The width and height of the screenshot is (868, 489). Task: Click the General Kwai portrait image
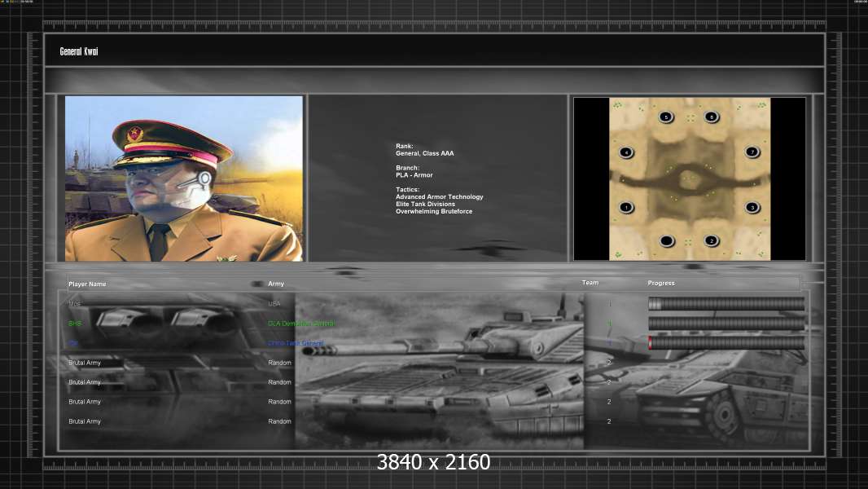pos(184,178)
